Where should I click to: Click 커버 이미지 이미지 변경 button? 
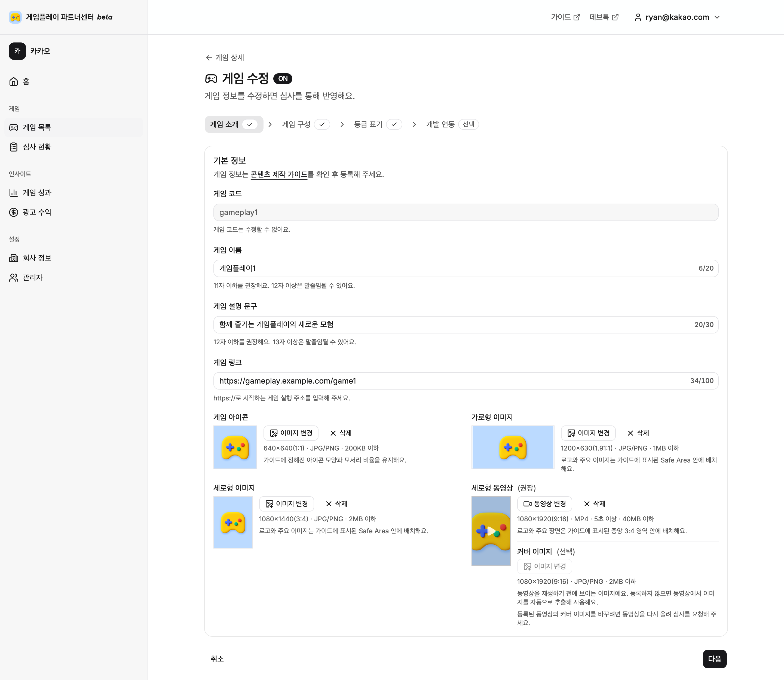point(544,566)
